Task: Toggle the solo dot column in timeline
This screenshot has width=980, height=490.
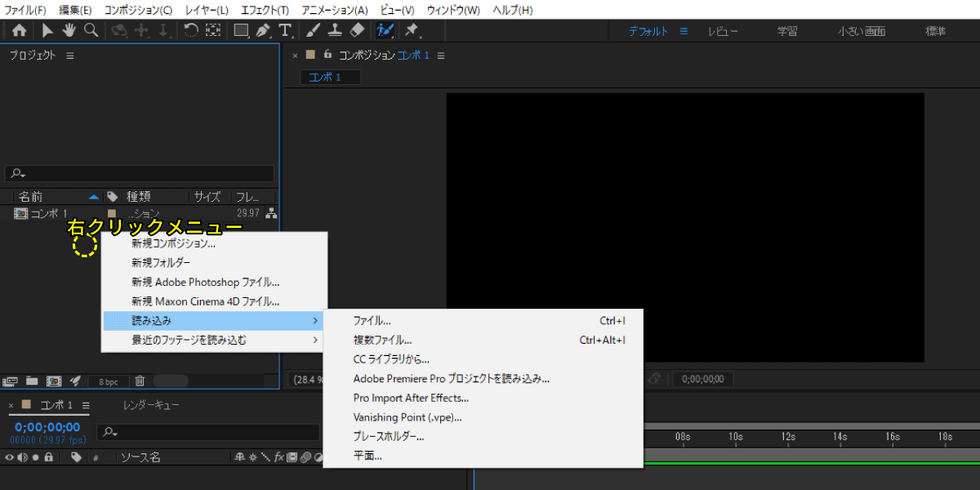Action: [35, 457]
